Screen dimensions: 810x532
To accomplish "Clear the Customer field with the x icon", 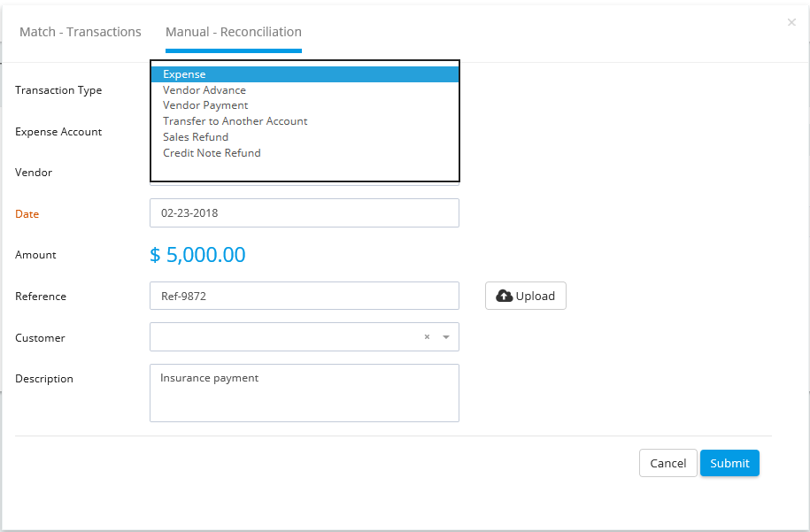I will (x=427, y=336).
